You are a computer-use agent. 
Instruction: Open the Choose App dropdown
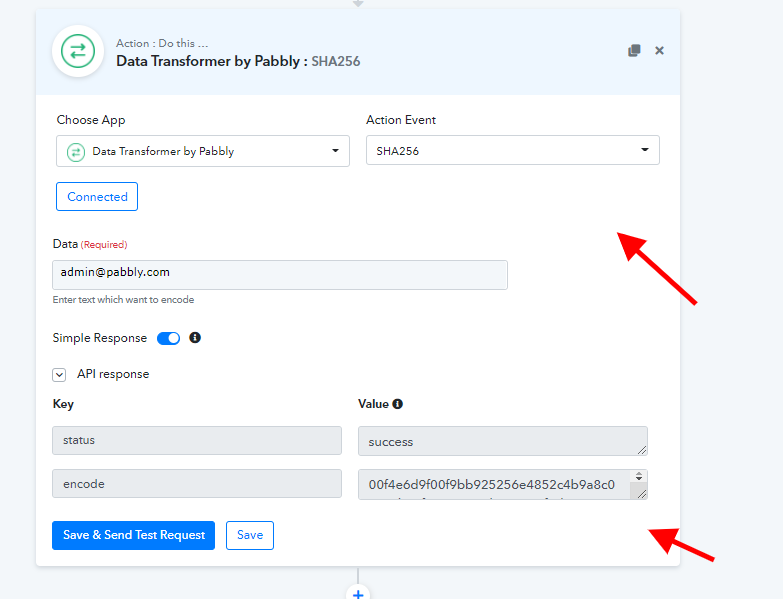pos(203,151)
